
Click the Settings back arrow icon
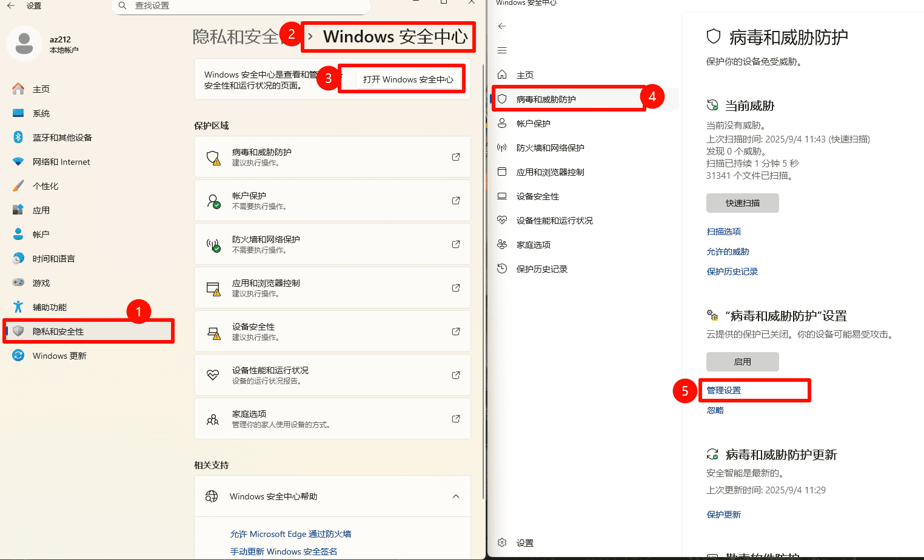(11, 5)
